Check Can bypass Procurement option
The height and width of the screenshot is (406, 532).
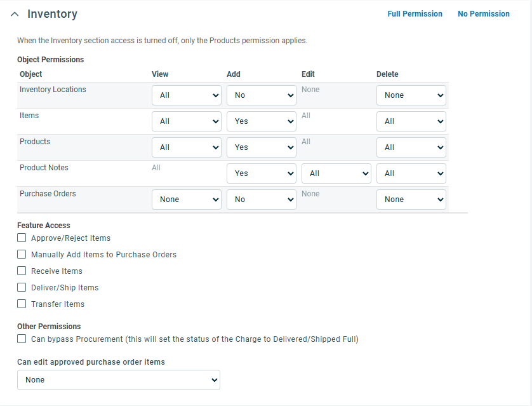(x=22, y=339)
